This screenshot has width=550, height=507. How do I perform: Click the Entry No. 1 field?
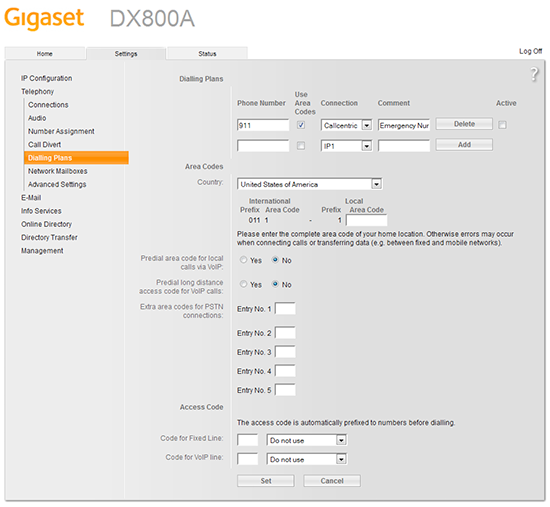tap(285, 309)
